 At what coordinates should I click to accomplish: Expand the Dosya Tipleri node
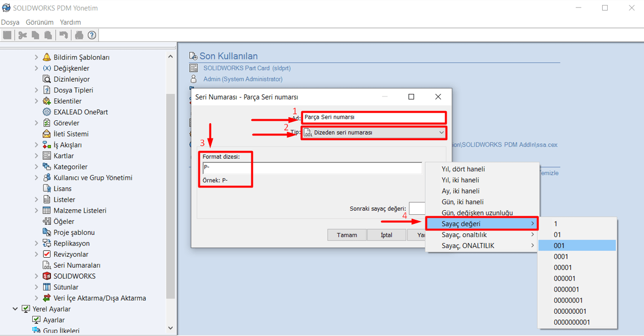36,90
